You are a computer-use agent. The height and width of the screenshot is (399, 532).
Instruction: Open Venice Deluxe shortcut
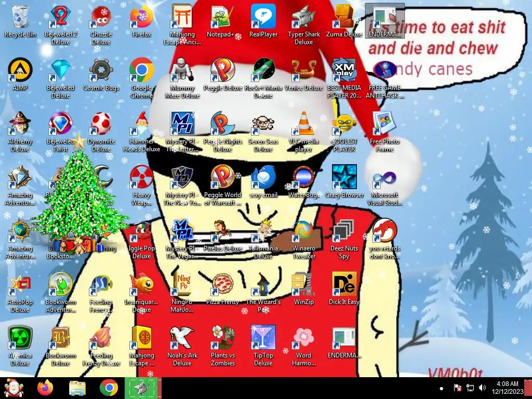point(303,75)
